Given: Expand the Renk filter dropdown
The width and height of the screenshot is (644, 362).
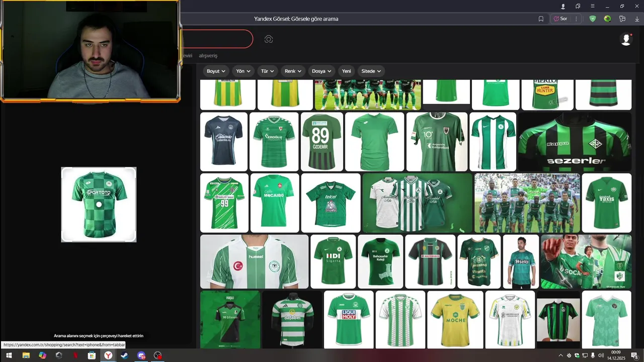Looking at the screenshot, I should tap(293, 71).
